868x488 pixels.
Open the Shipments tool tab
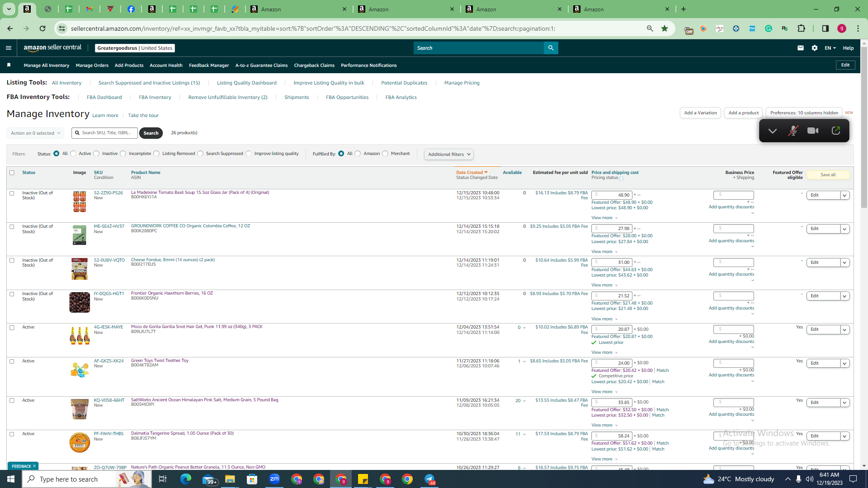pyautogui.click(x=297, y=98)
